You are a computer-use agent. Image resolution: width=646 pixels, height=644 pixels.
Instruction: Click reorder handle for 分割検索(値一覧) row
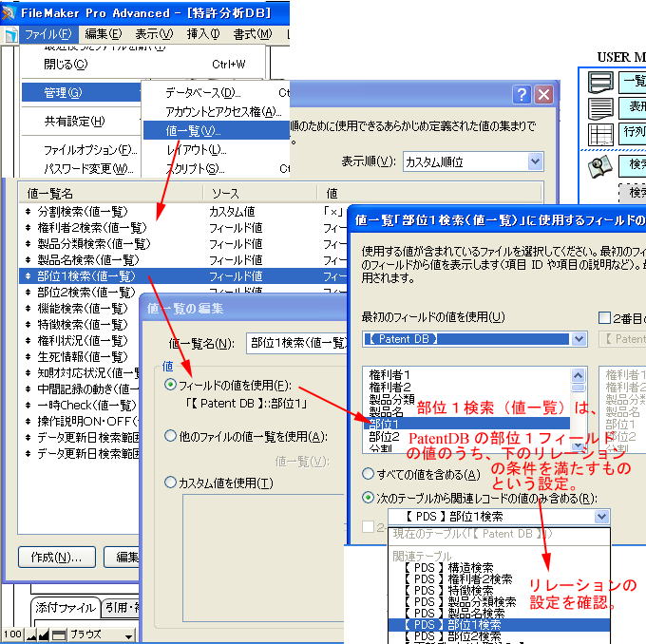(28, 212)
